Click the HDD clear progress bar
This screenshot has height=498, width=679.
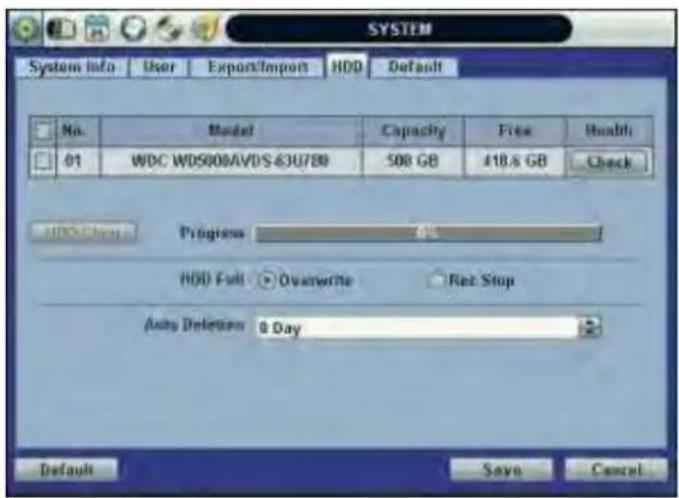pyautogui.click(x=429, y=233)
